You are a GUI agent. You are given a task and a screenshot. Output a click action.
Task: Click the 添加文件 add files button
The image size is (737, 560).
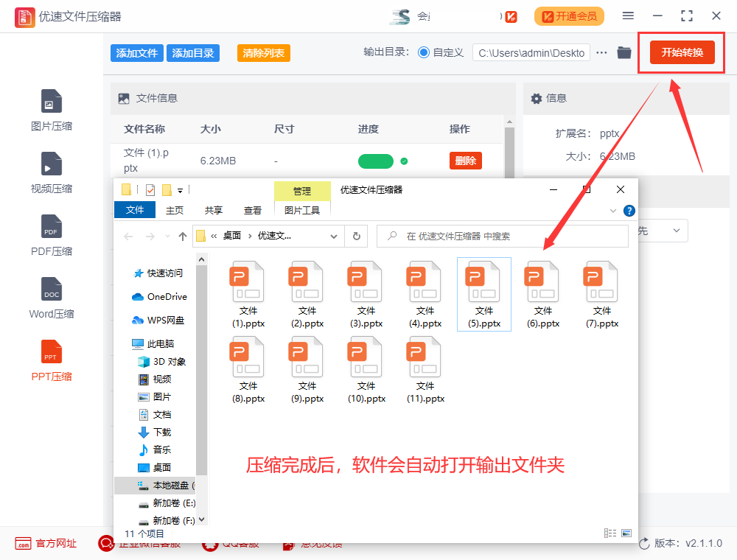137,53
